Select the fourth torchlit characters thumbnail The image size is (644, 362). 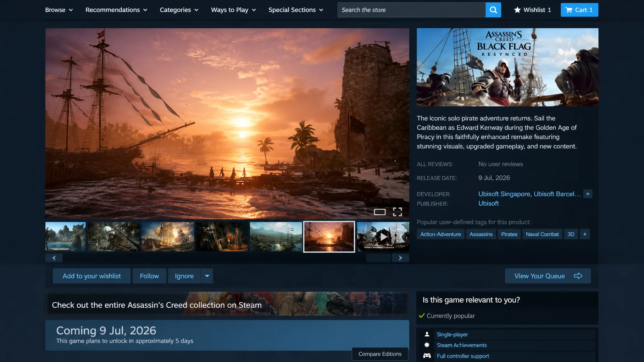pyautogui.click(x=222, y=237)
